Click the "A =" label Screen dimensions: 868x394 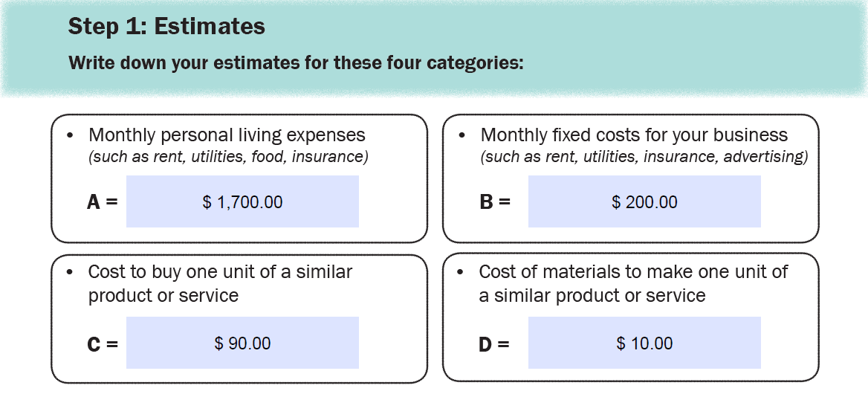[x=102, y=202]
